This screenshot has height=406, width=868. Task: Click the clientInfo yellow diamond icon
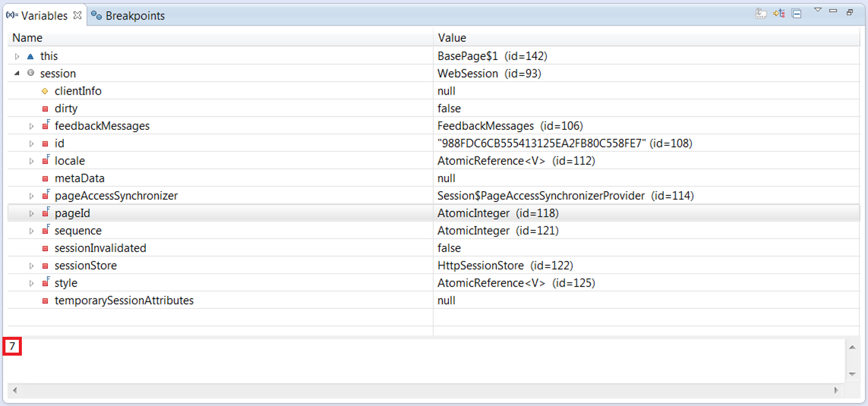(45, 91)
